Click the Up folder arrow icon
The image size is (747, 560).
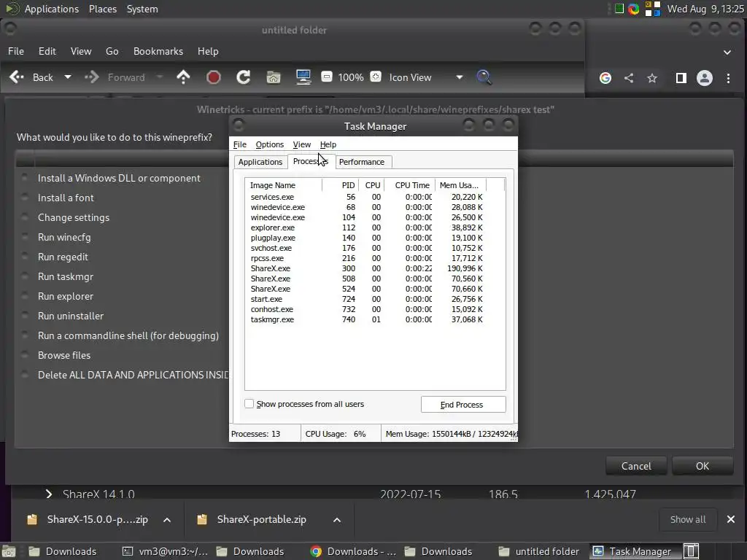click(x=183, y=77)
